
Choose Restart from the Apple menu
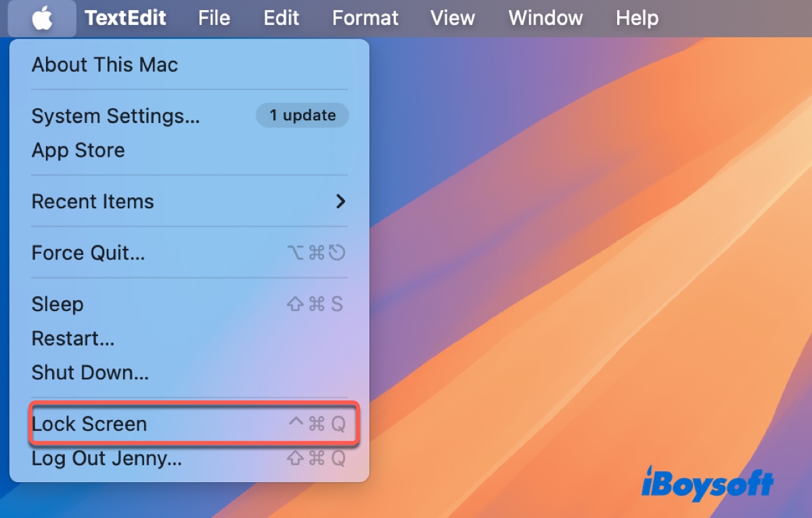pos(189,338)
